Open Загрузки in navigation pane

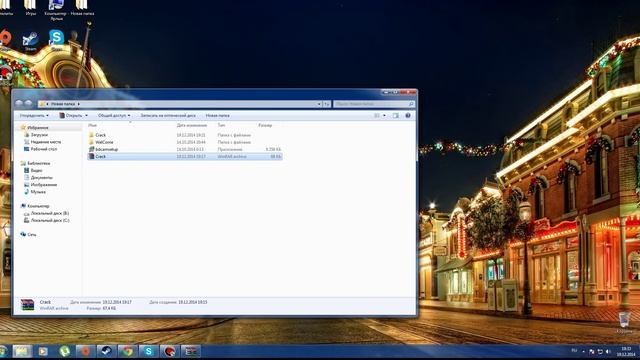click(x=39, y=135)
